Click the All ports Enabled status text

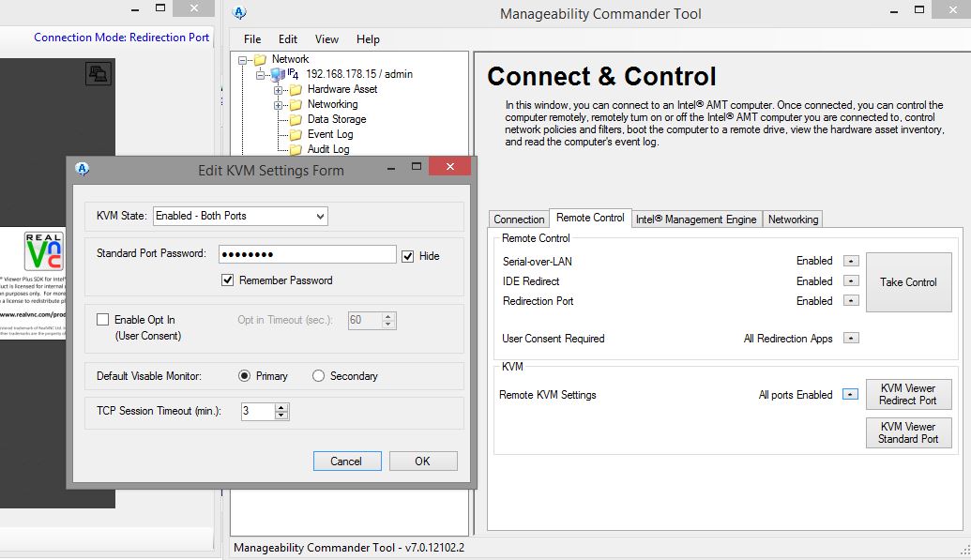(x=796, y=395)
